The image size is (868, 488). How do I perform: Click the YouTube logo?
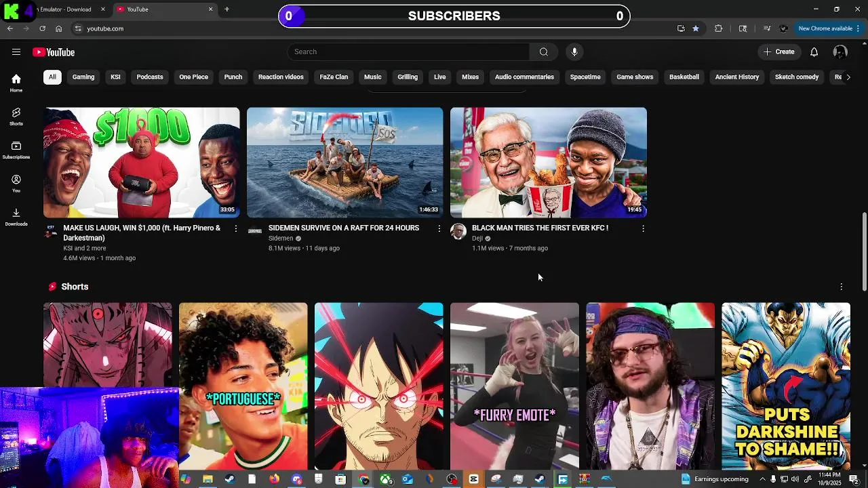pos(54,52)
